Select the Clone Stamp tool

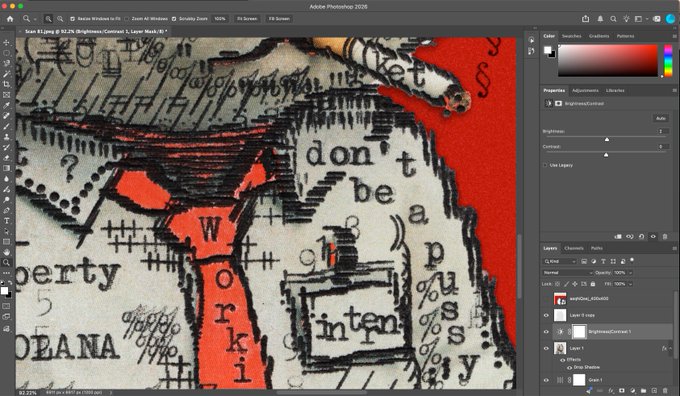pos(7,137)
